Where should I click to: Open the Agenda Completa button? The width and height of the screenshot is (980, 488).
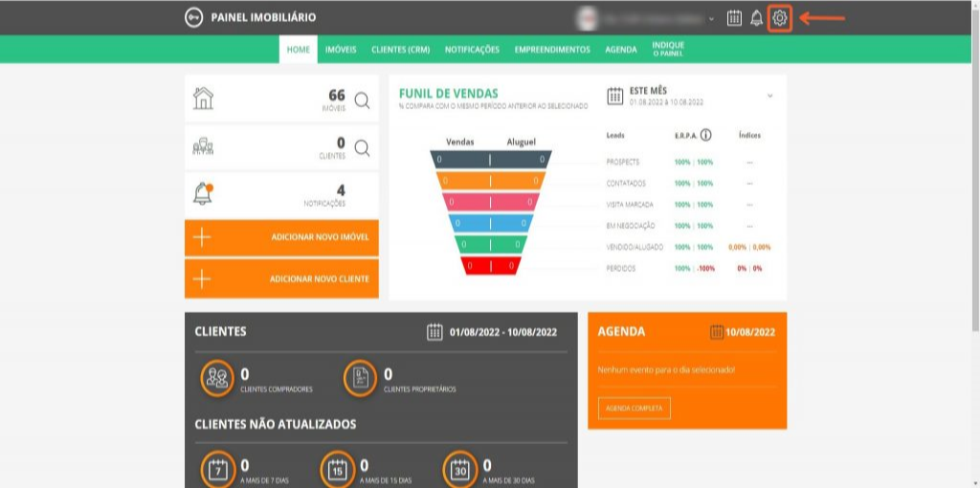coord(634,409)
